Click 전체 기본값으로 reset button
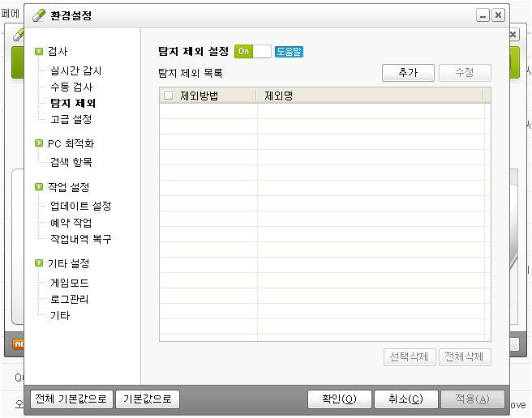The image size is (532, 418). (x=71, y=399)
